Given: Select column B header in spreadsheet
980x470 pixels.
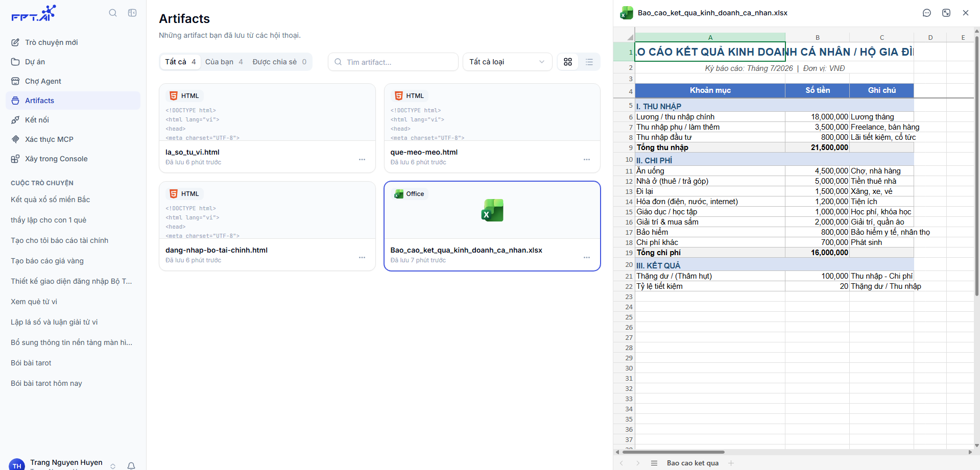Looking at the screenshot, I should click(818, 37).
